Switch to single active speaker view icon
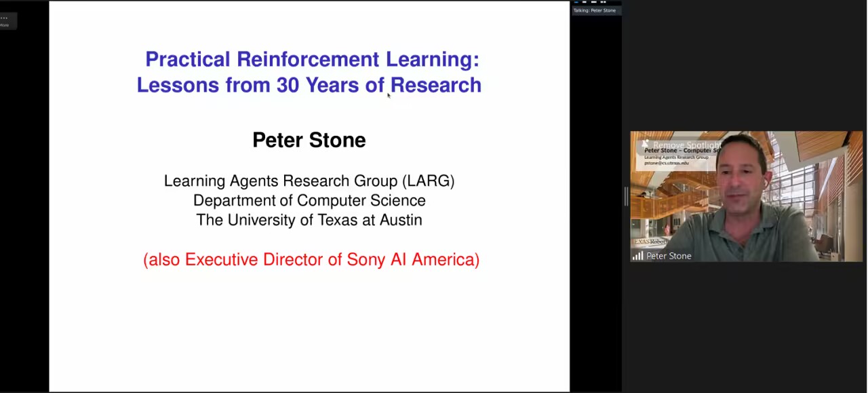 click(585, 2)
